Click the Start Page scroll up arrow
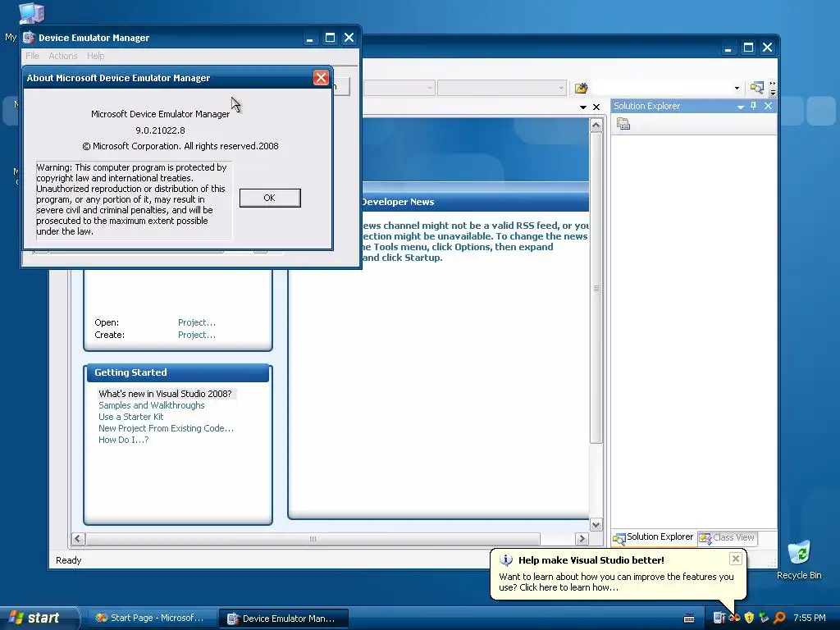The width and height of the screenshot is (840, 630). 596,126
